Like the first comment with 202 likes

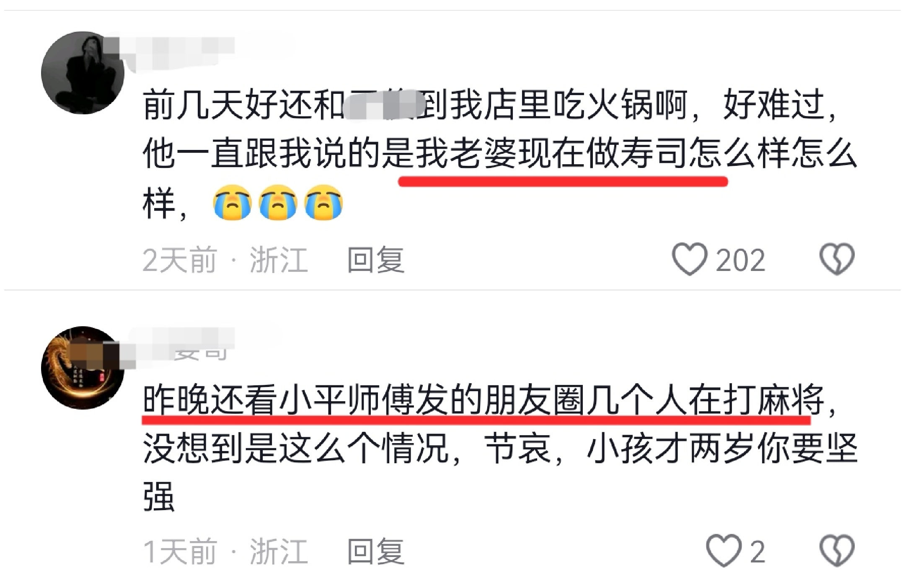point(690,259)
